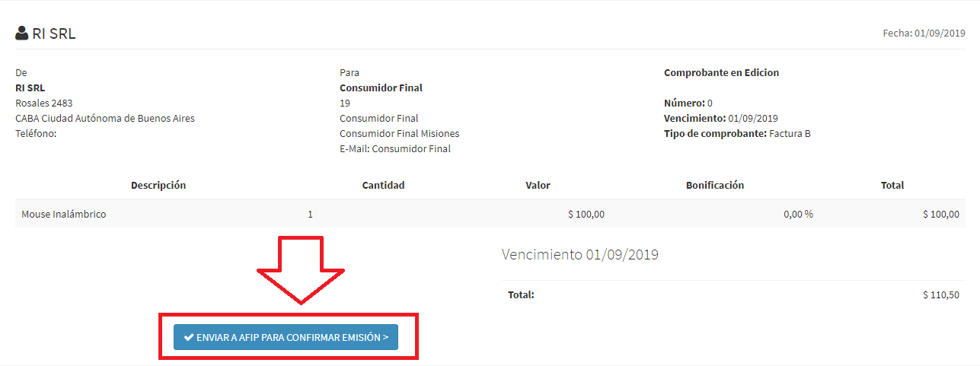Screen dimensions: 980x366
Task: Click the Comprobante en Edicion label
Action: [721, 73]
